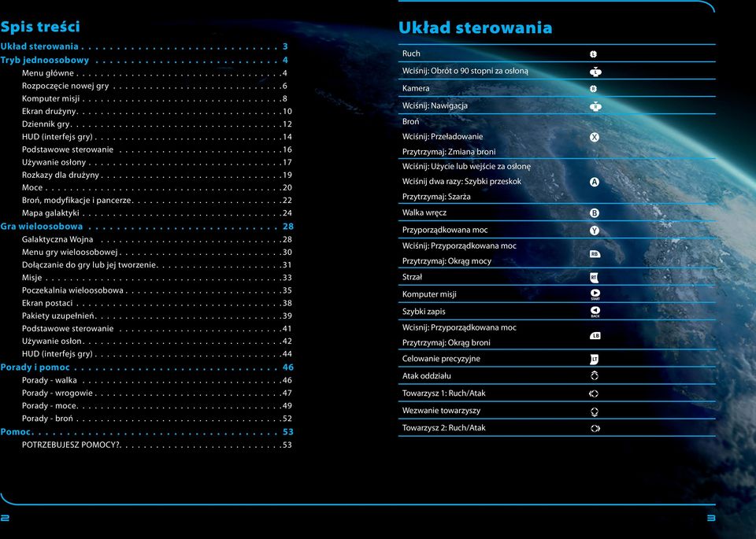Click the RT trigger icon beside Strzał
Viewport: 756px width, 539px height.
(595, 278)
